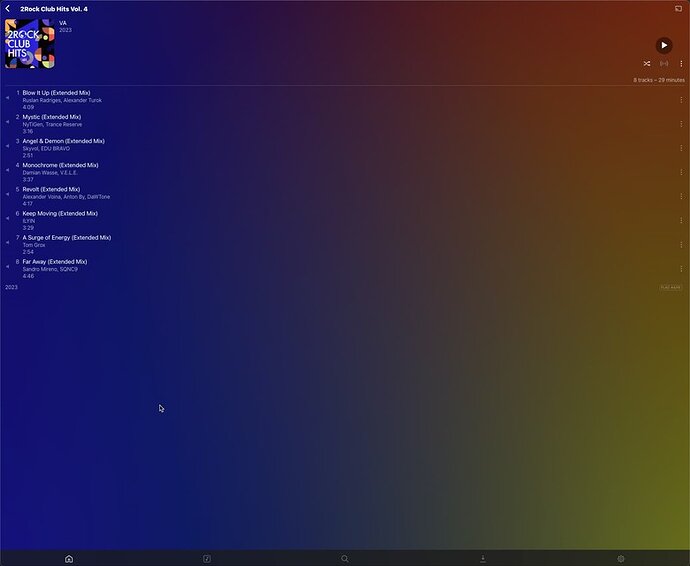690x566 pixels.
Task: Play track Angel & Demon (Extended Mix)
Action: point(63,141)
